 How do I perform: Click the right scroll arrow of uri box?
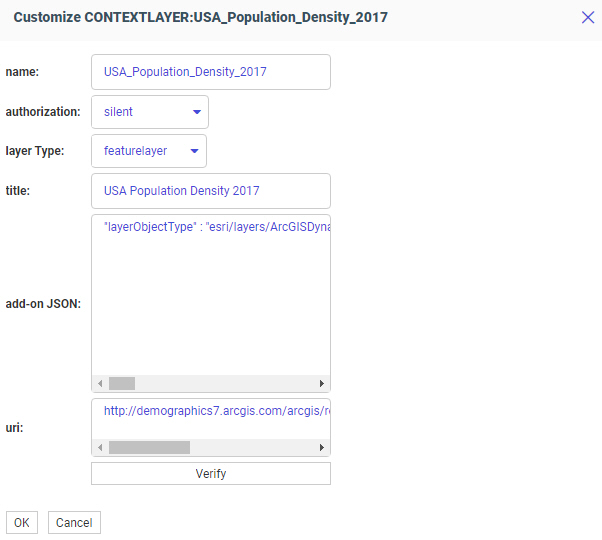(322, 448)
